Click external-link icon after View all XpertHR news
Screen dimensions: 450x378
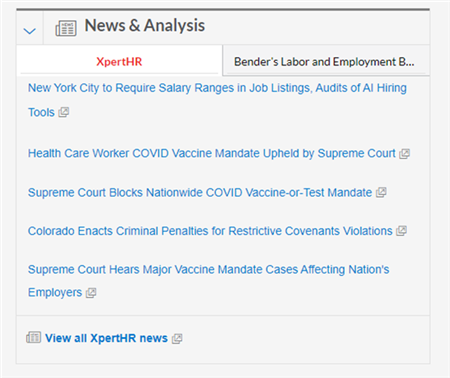(x=177, y=339)
